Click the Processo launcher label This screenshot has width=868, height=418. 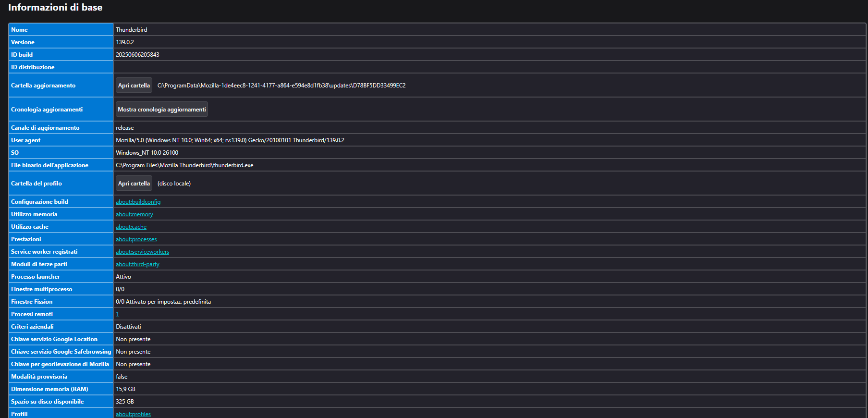(36, 277)
